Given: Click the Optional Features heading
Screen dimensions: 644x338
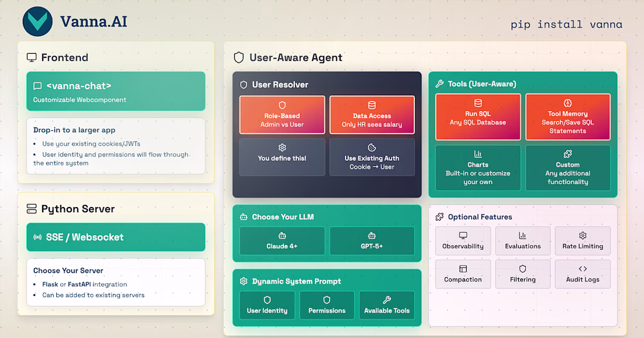Looking at the screenshot, I should click(480, 216).
